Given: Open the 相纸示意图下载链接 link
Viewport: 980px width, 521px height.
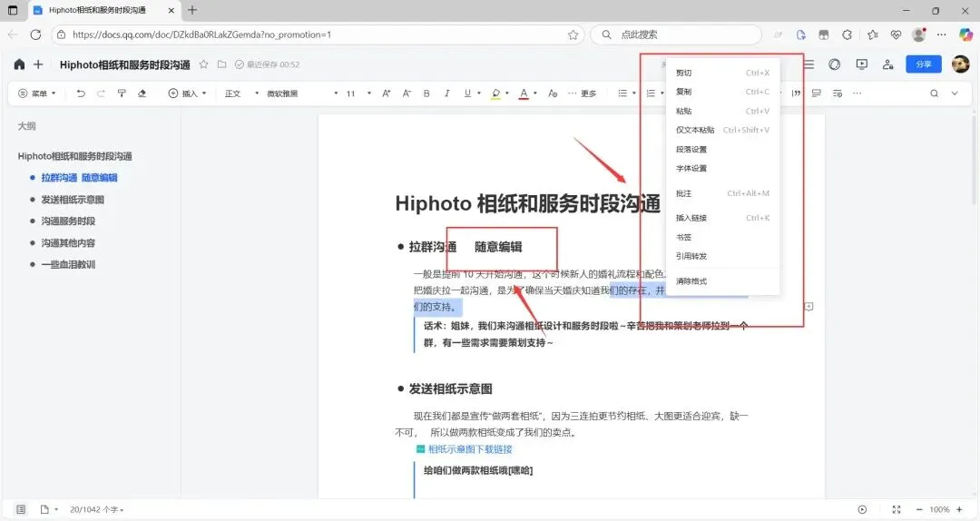Looking at the screenshot, I should pos(470,449).
